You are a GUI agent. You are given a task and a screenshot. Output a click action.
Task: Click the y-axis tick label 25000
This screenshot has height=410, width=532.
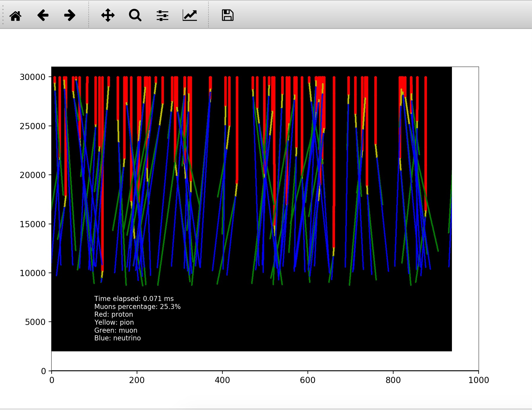[x=33, y=126]
